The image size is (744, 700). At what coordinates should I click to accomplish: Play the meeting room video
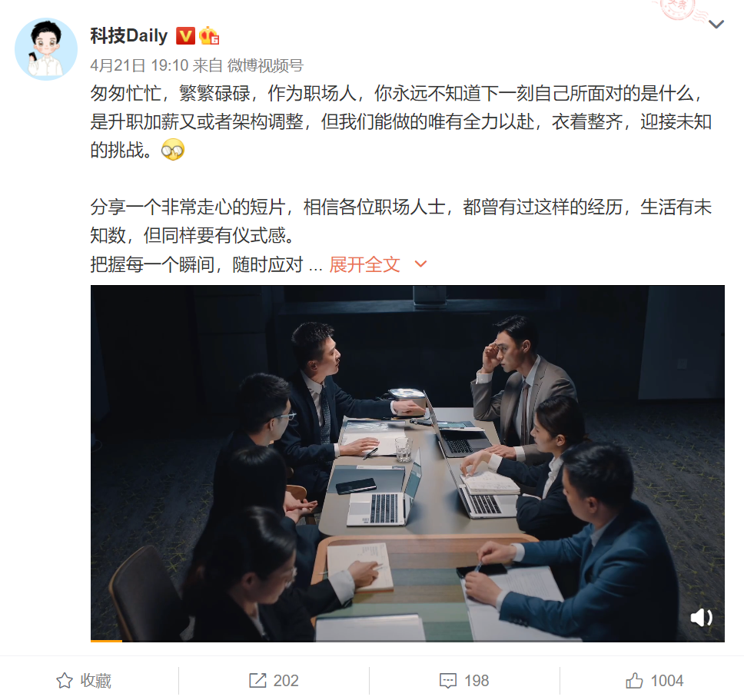tap(407, 463)
